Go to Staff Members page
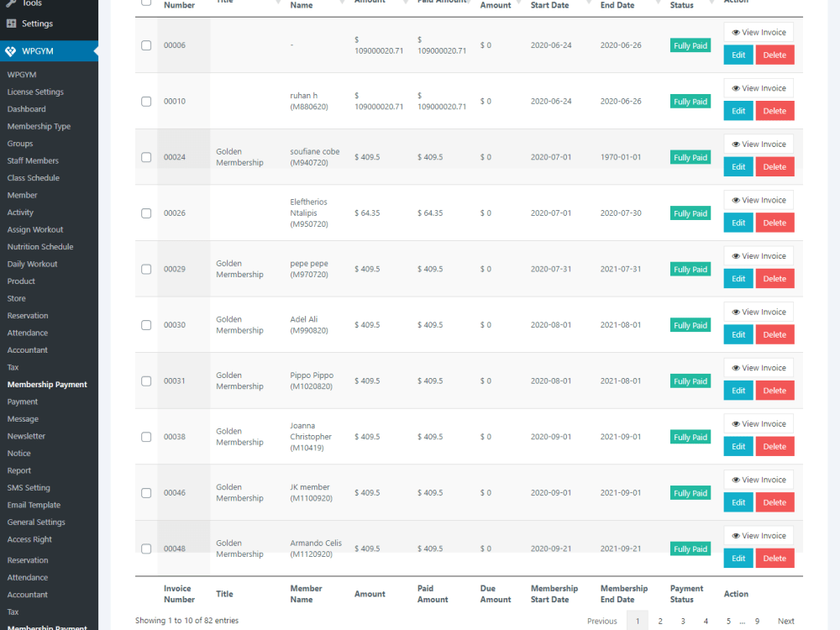840x630 pixels. tap(33, 160)
